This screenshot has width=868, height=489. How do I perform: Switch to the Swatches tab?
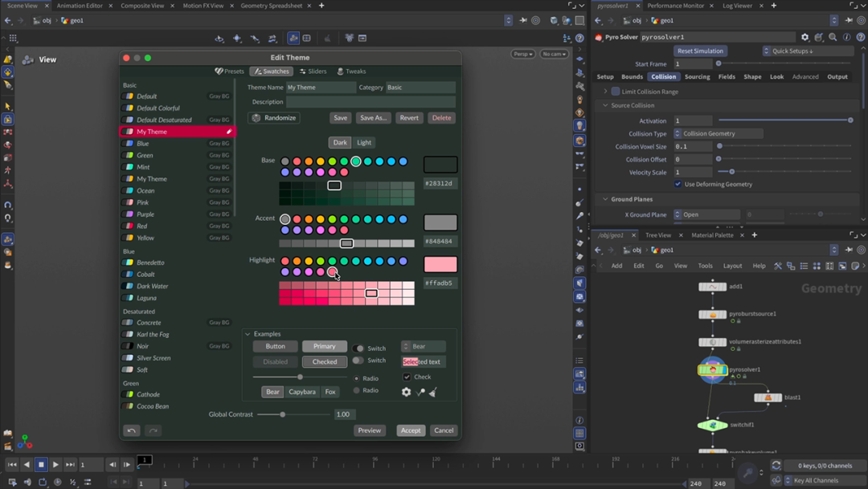(272, 71)
